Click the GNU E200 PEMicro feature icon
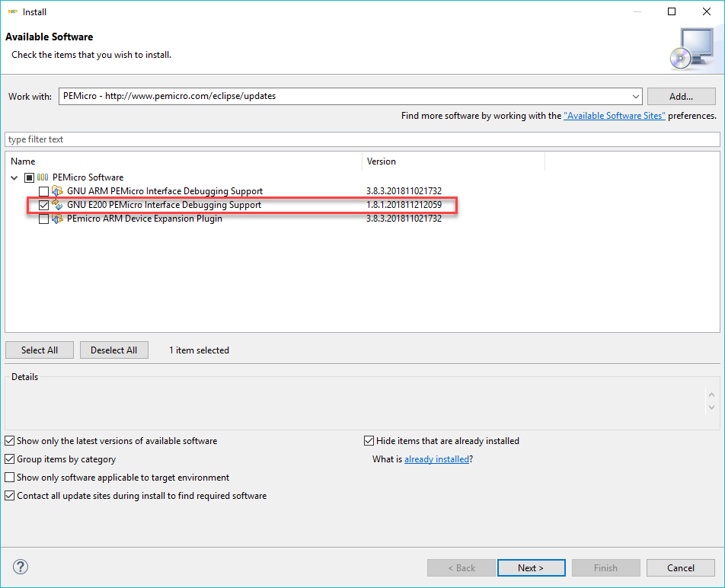The height and width of the screenshot is (588, 725). (x=57, y=205)
